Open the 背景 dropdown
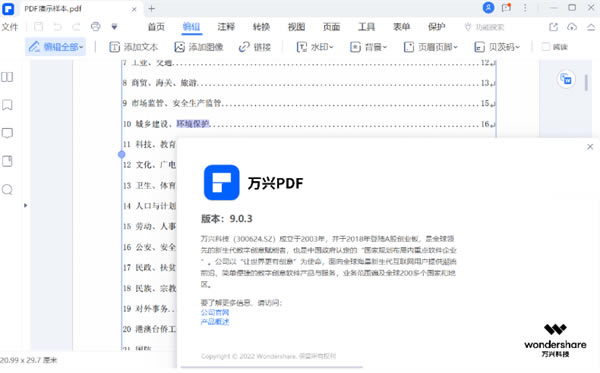The height and width of the screenshot is (373, 600). pos(369,47)
